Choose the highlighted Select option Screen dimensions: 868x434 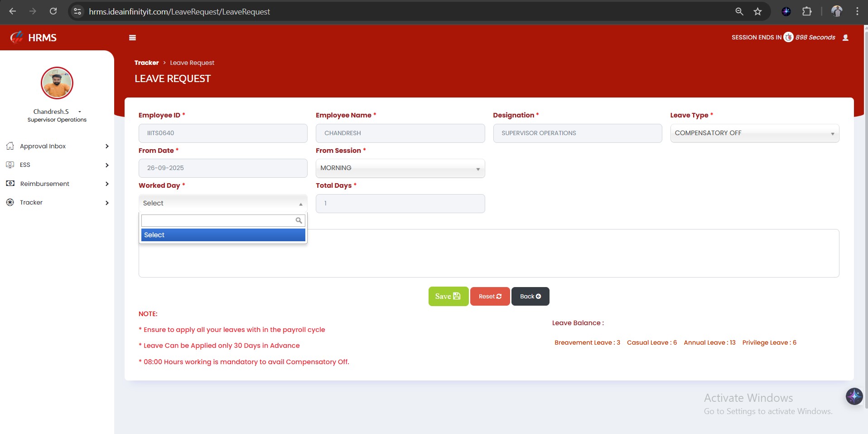point(223,235)
